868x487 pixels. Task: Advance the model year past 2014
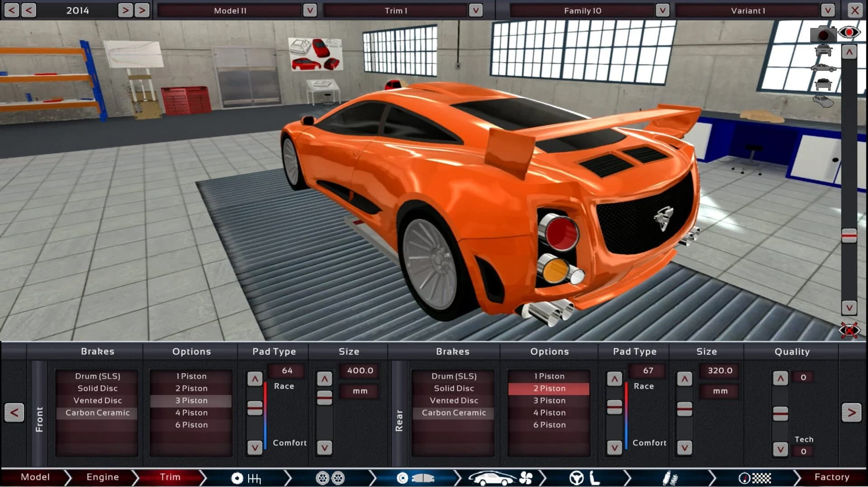tap(127, 10)
